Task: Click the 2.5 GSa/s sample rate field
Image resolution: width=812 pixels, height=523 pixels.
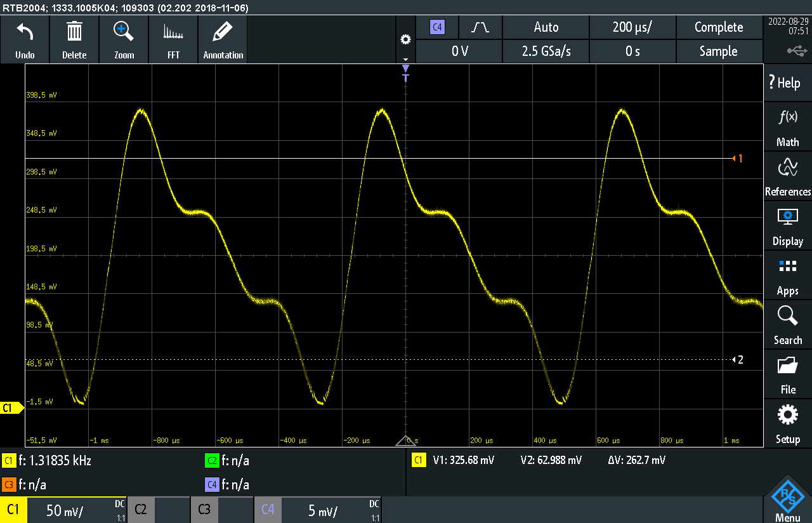Action: [546, 51]
